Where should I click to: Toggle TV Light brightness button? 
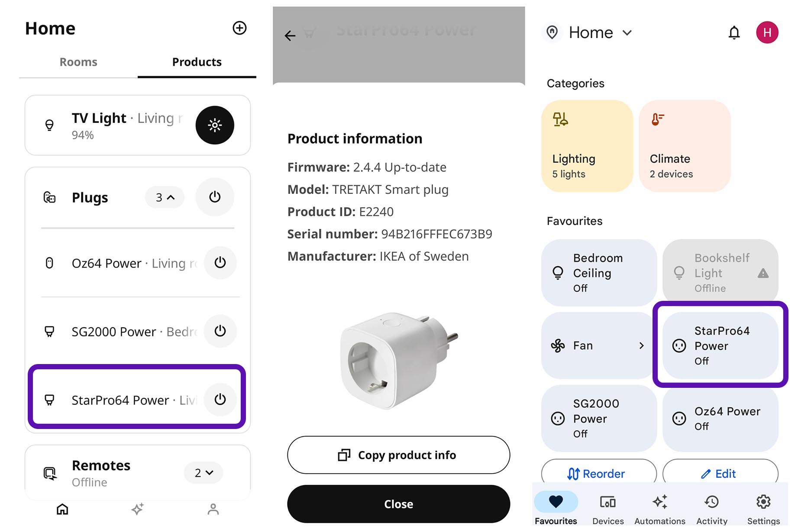(x=215, y=125)
